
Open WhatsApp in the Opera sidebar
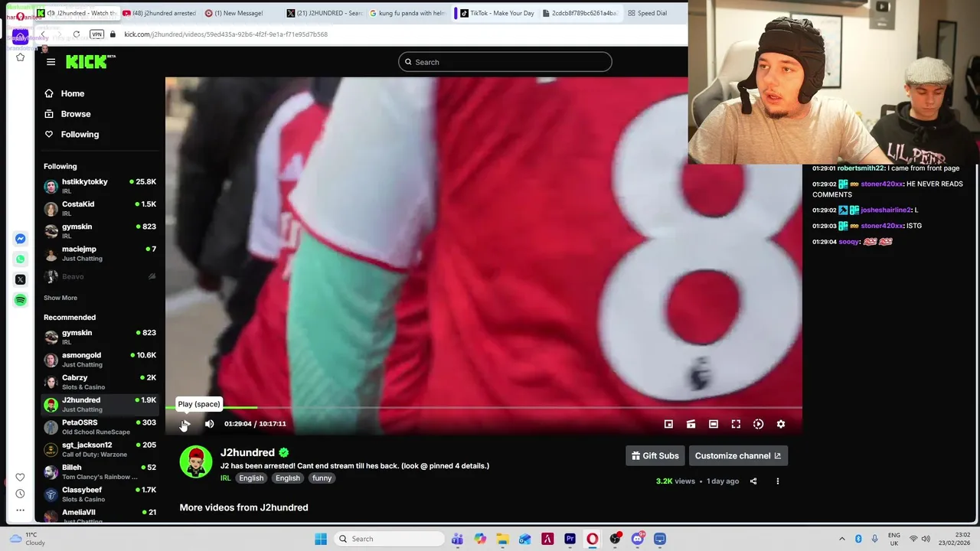pos(21,259)
